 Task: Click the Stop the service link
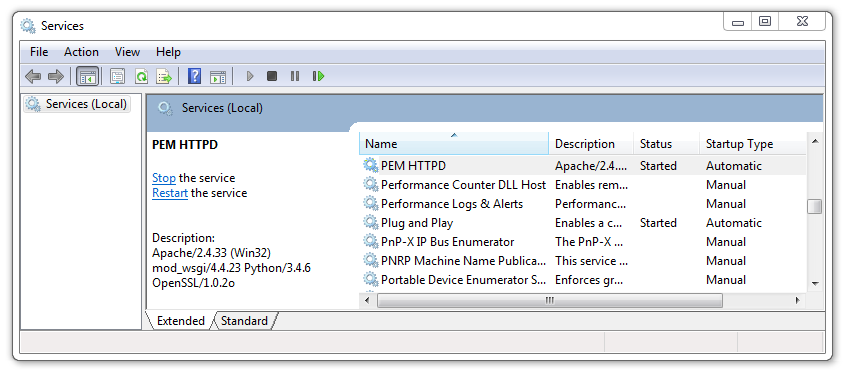(x=164, y=178)
